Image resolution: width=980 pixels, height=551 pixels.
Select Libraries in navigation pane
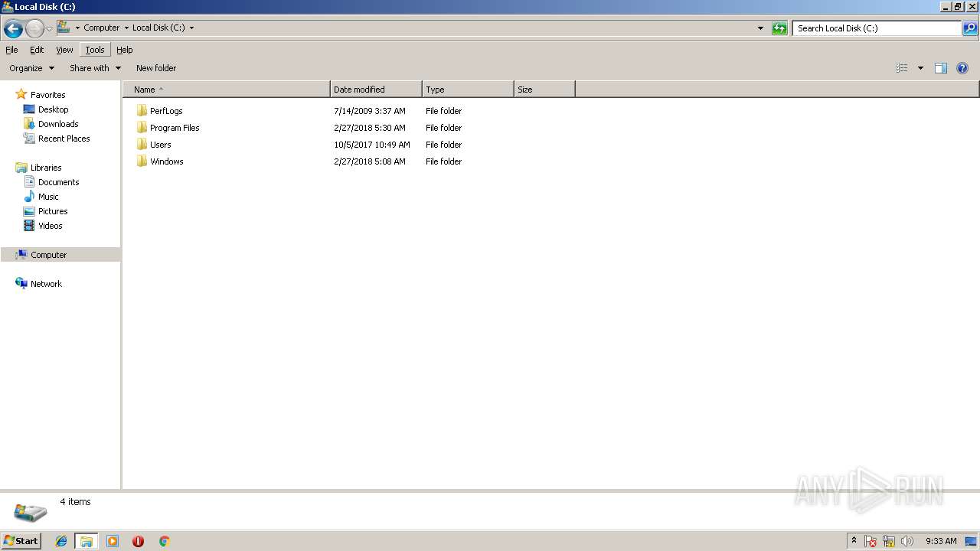tap(46, 168)
